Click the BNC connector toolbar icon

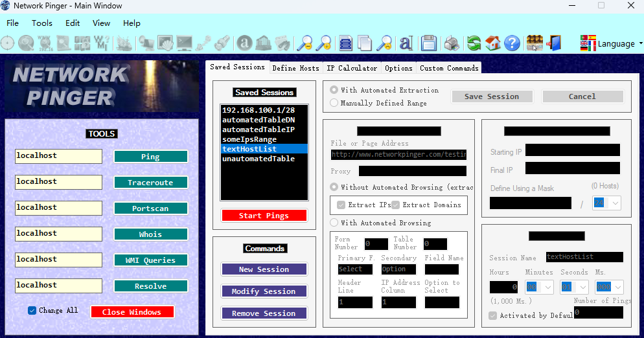222,43
